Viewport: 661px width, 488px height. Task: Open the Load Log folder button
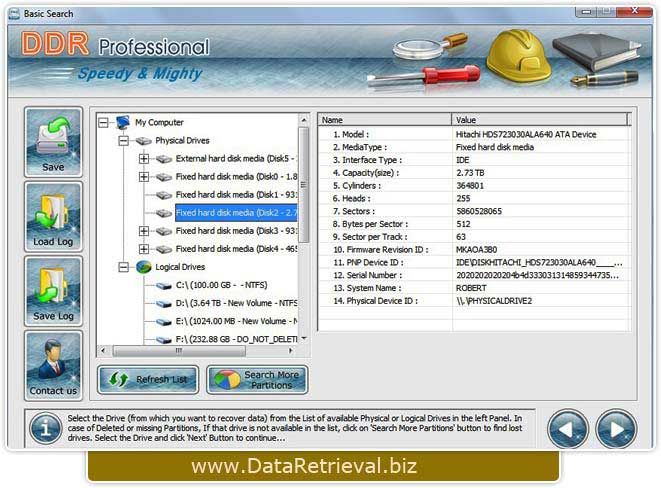[53, 217]
